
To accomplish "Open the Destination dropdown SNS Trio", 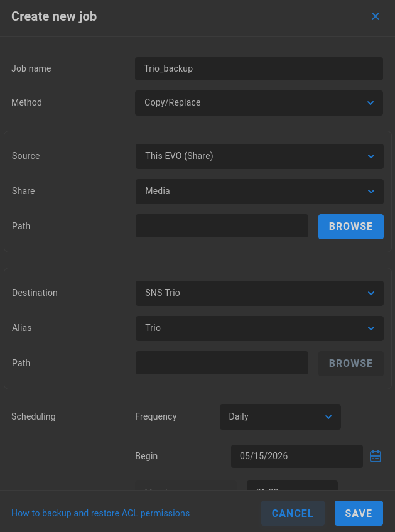I will [259, 293].
